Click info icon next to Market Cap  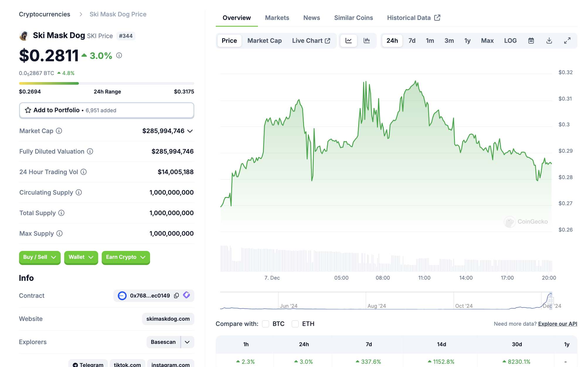coord(59,131)
